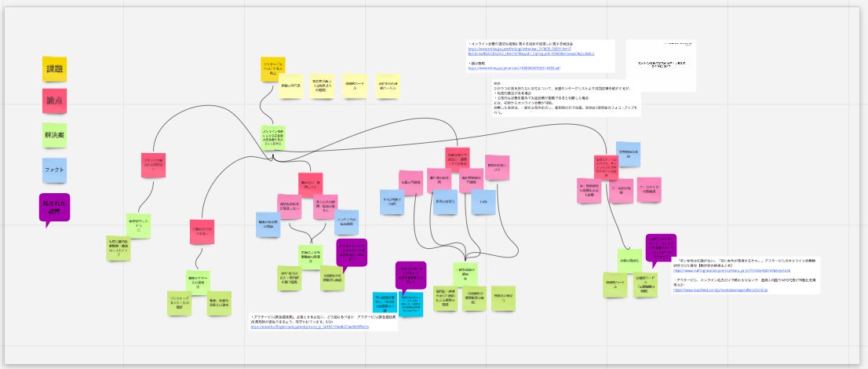Image resolution: width=868 pixels, height=369 pixels.
Task: Select the purple 残された疑問 legend speech bubble
Action: 54,206
